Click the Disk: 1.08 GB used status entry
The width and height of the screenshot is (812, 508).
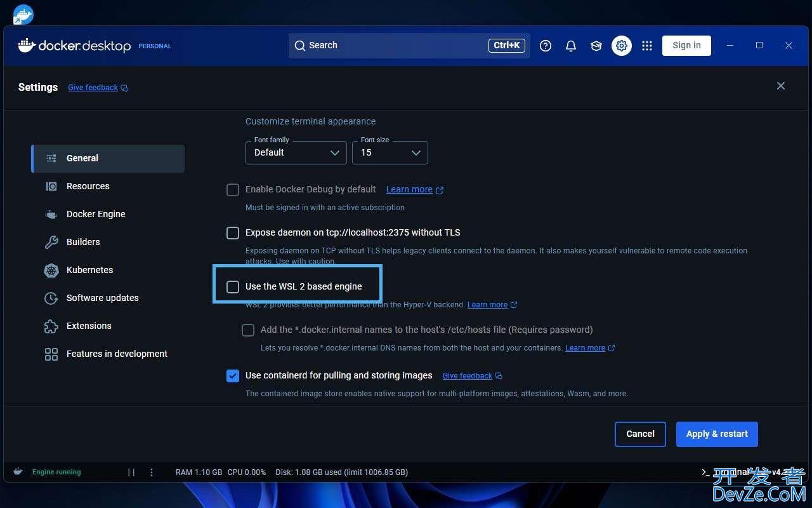(341, 472)
